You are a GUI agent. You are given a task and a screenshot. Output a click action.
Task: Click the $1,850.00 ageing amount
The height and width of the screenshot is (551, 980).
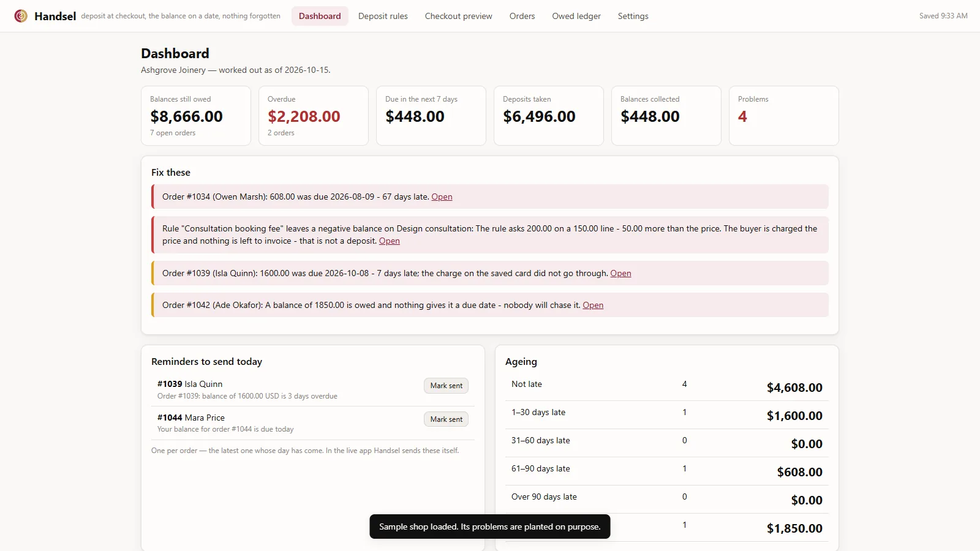pyautogui.click(x=794, y=528)
